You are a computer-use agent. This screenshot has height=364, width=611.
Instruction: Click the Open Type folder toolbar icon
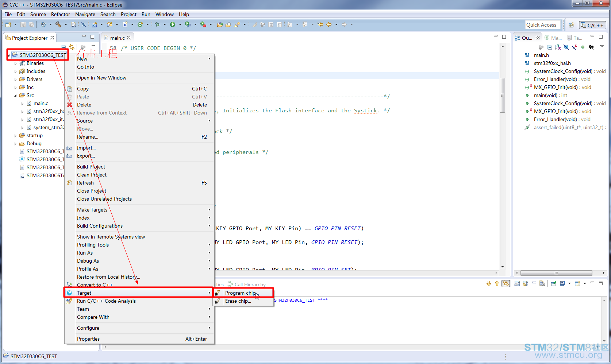click(228, 24)
